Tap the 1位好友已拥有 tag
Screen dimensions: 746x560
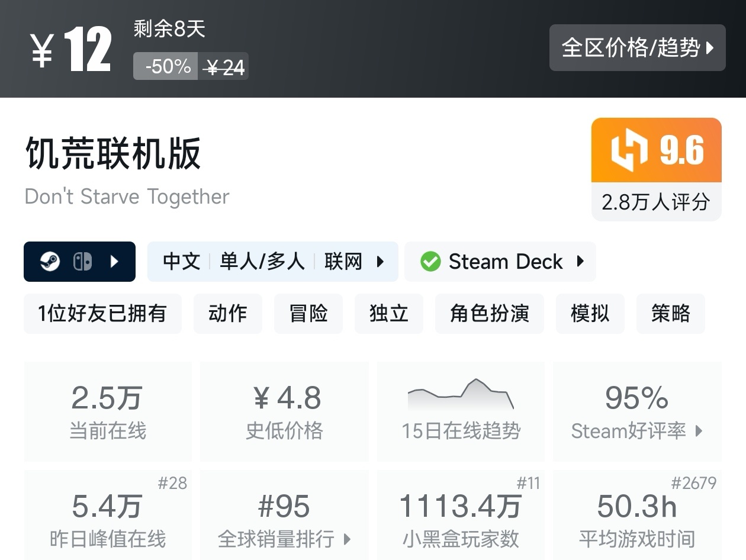102,313
